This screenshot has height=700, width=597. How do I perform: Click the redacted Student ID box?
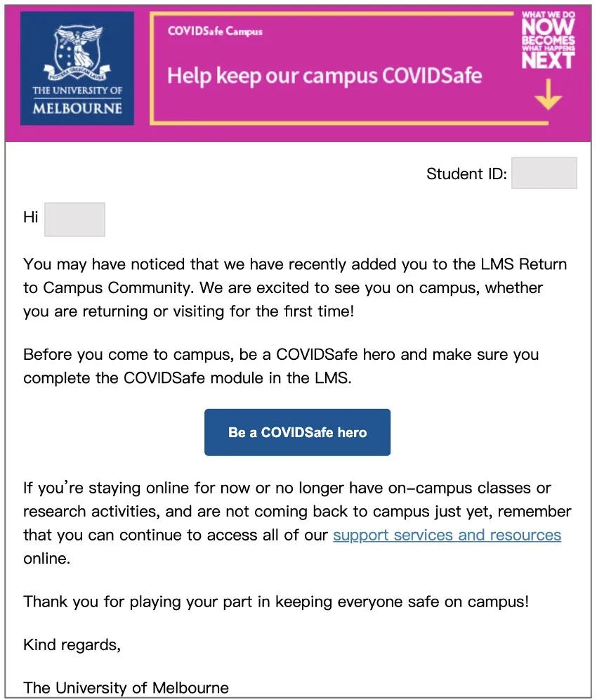(x=544, y=173)
